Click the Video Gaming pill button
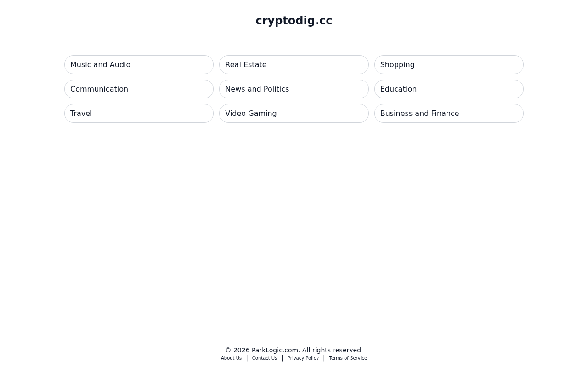 (x=294, y=114)
